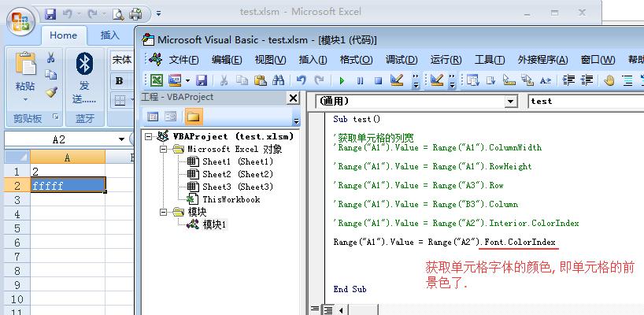This screenshot has width=644, height=315.
Task: Click the Parameter Info icon
Action: coord(527,80)
